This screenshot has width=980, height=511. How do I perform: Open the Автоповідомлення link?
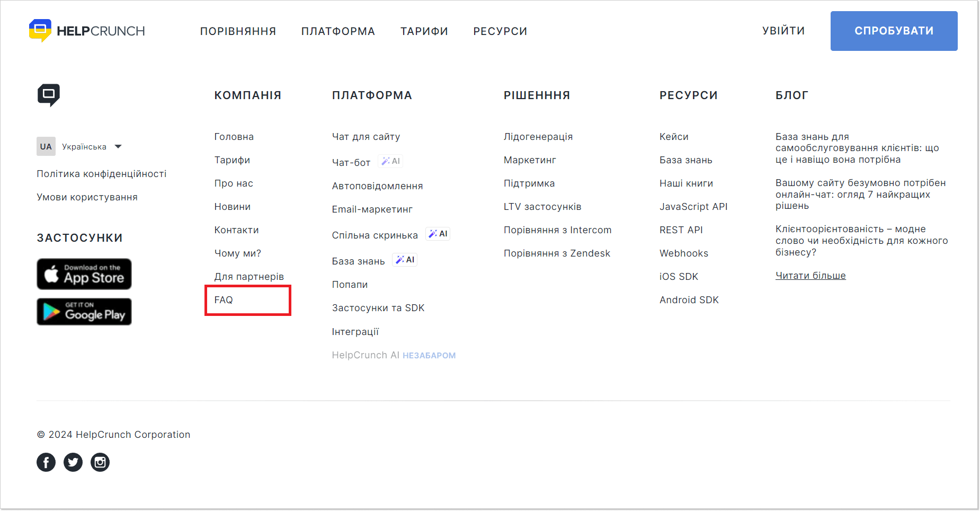(377, 186)
